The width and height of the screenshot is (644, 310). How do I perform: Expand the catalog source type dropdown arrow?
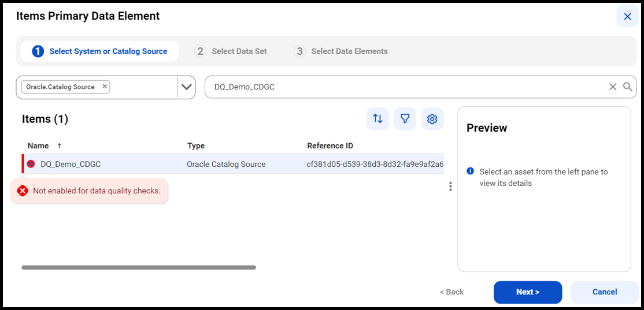[x=187, y=87]
